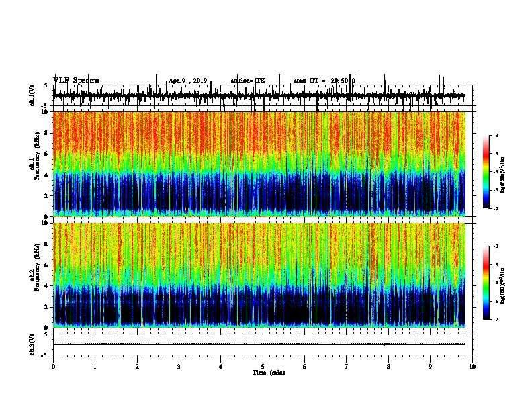The image size is (532, 411).
Task: Click the "2" kHz tick of the ch.1 spectrogram
Action: point(47,195)
